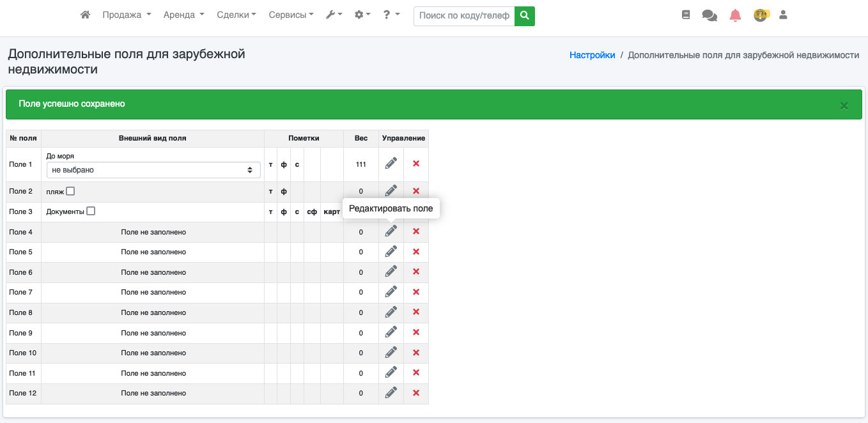Toggle the Документы checkbox
Screen dimensions: 868x423
[91, 211]
